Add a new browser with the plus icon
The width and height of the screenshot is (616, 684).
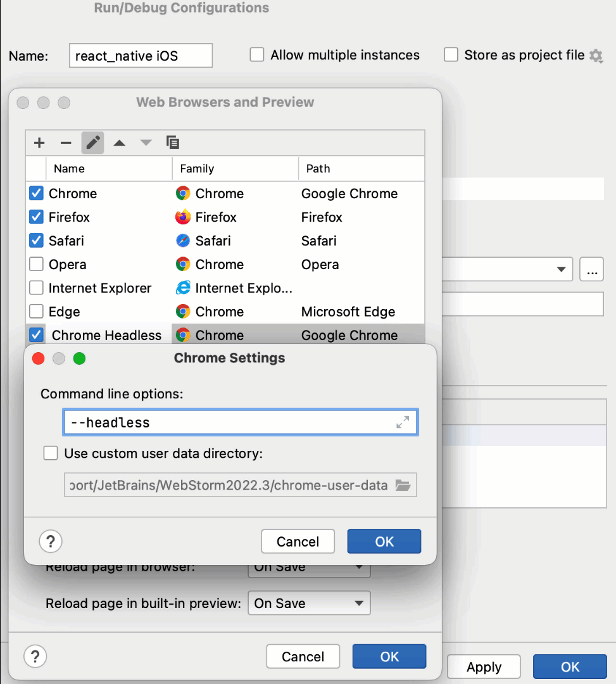pyautogui.click(x=39, y=142)
